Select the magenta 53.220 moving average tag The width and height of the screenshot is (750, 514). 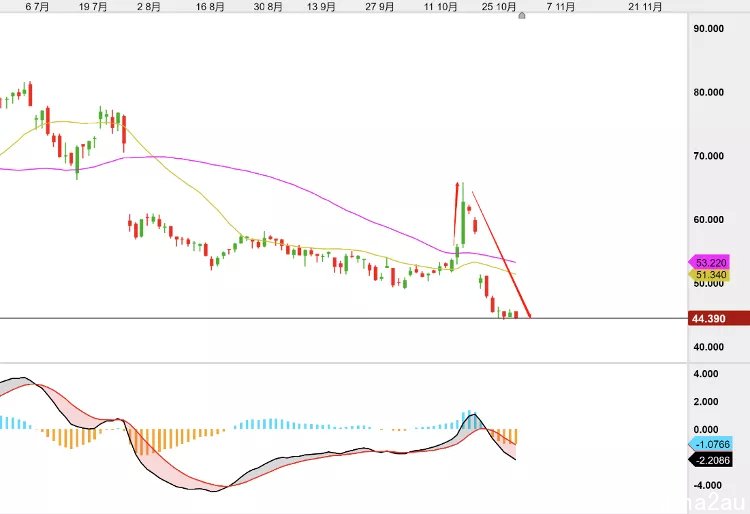(x=709, y=262)
